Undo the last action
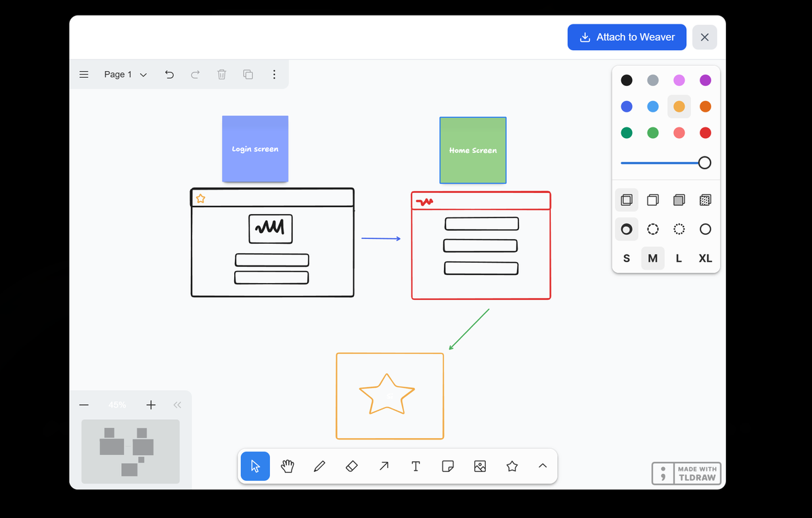This screenshot has width=812, height=518. pos(169,74)
